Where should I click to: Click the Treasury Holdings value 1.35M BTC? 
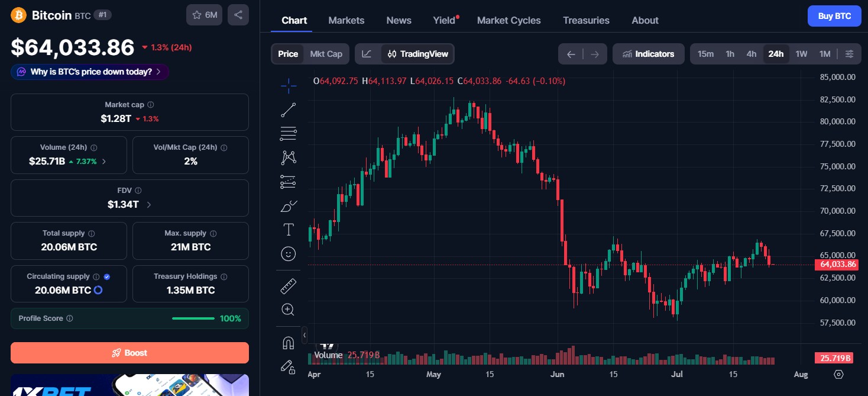pos(190,290)
